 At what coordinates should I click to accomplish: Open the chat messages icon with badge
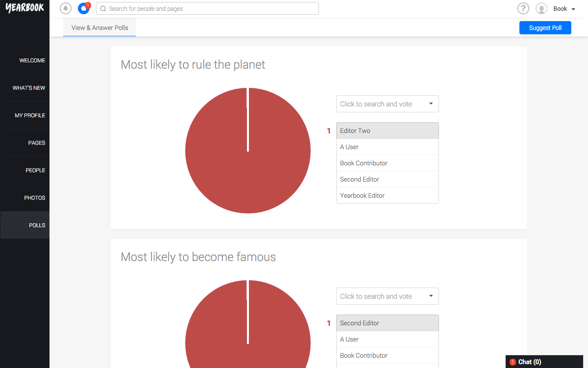[x=84, y=8]
